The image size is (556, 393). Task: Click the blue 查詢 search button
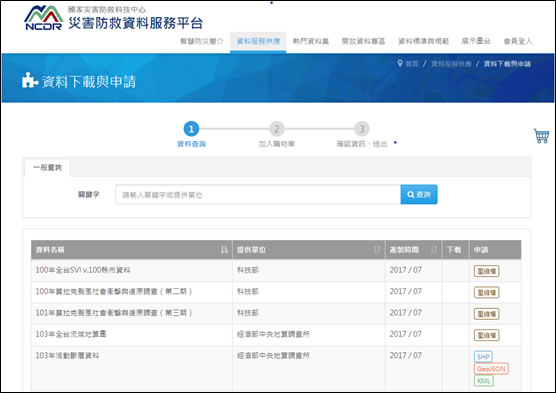pyautogui.click(x=419, y=194)
